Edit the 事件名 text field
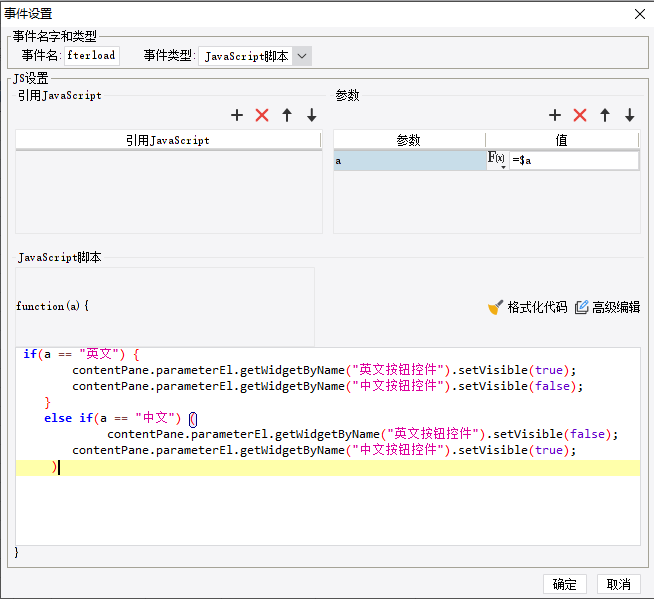This screenshot has width=654, height=599. [92, 56]
